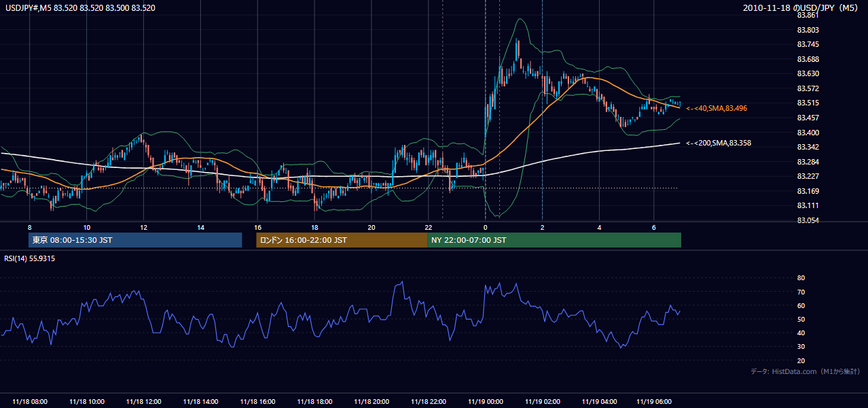Click hour tick 22 under the price chart
This screenshot has height=408, width=868.
click(x=429, y=227)
